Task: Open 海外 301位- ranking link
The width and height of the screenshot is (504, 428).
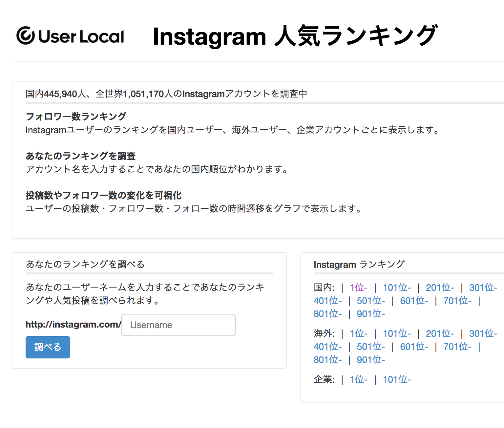Action: point(483,333)
